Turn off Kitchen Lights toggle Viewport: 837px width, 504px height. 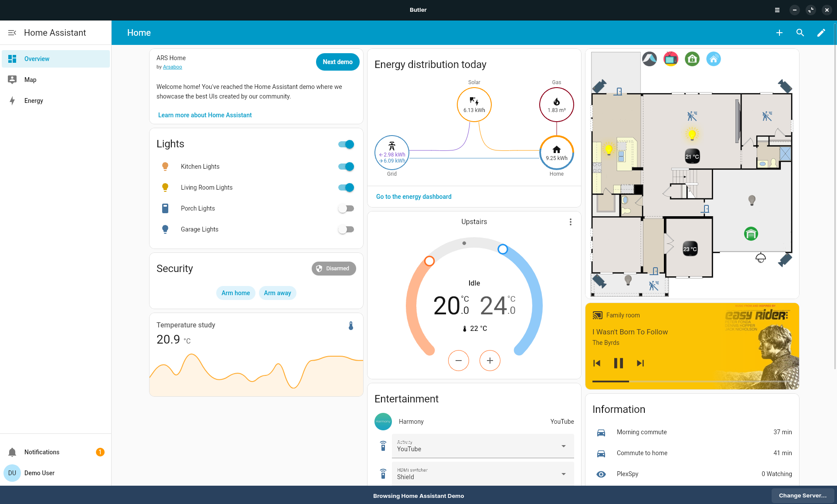tap(346, 167)
